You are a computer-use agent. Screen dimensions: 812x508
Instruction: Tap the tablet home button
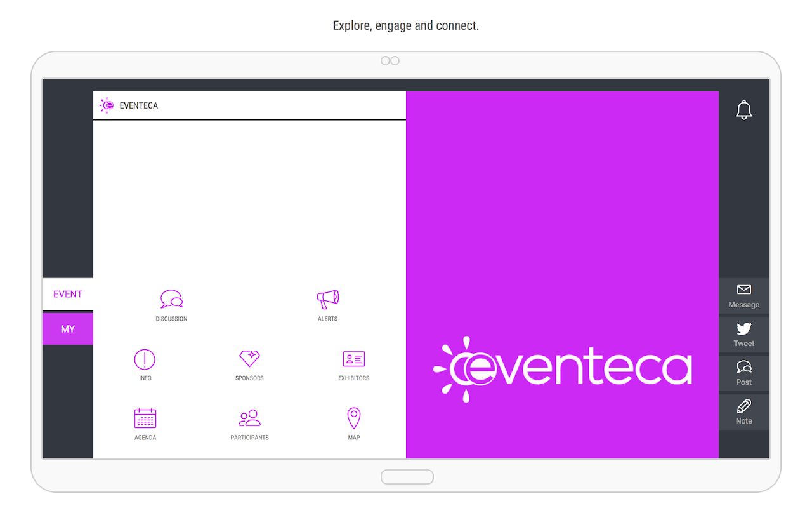click(407, 477)
